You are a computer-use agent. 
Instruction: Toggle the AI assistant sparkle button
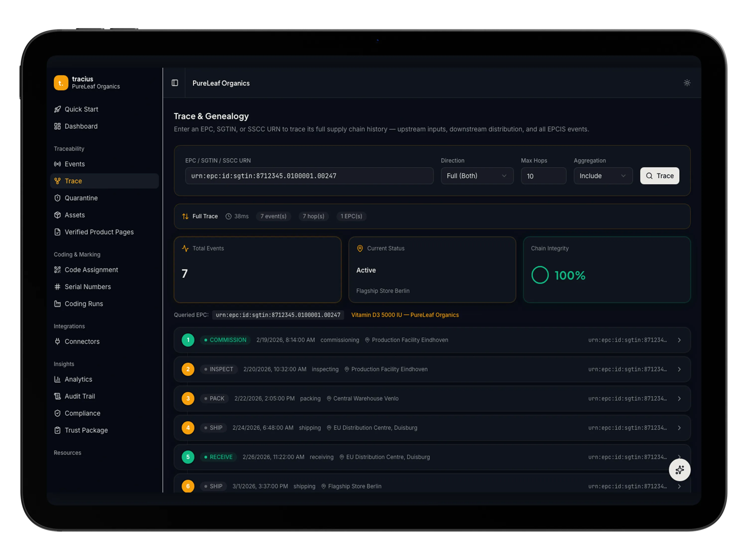tap(680, 470)
